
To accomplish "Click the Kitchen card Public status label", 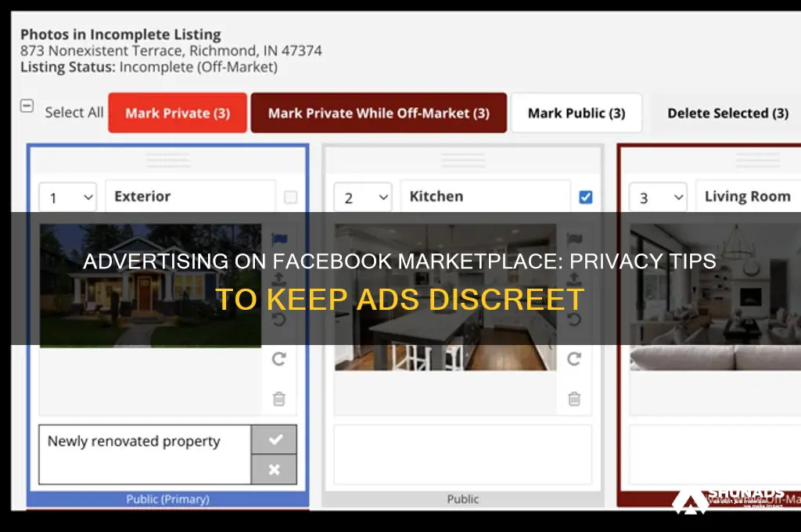I will 463,499.
